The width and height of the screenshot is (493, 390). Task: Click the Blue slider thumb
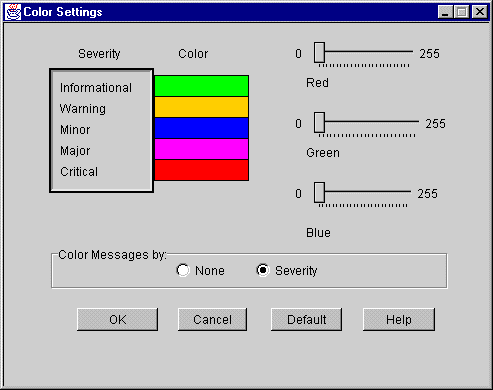[319, 192]
